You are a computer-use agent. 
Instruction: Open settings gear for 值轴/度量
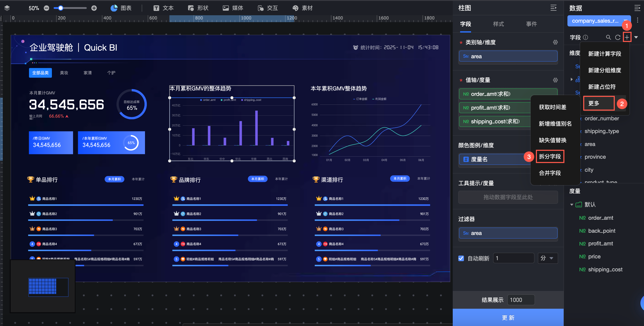[555, 80]
